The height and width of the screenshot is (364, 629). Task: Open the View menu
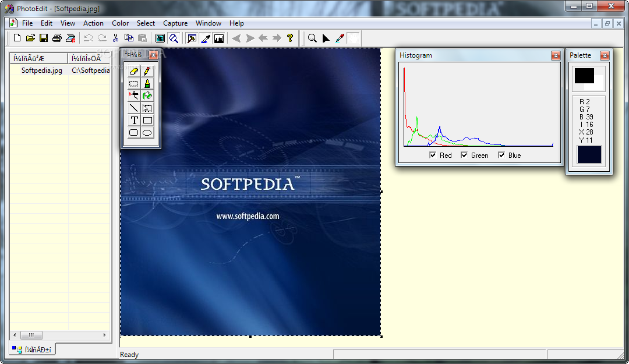point(68,23)
